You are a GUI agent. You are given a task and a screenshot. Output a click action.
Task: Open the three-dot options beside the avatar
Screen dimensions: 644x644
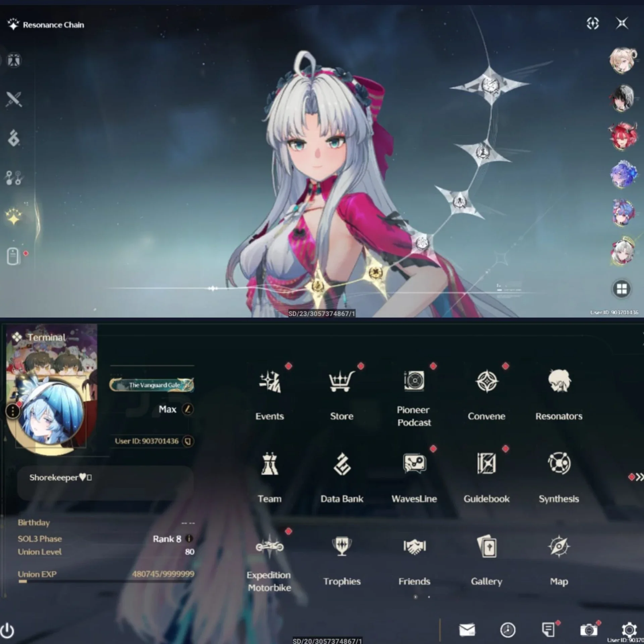[12, 411]
